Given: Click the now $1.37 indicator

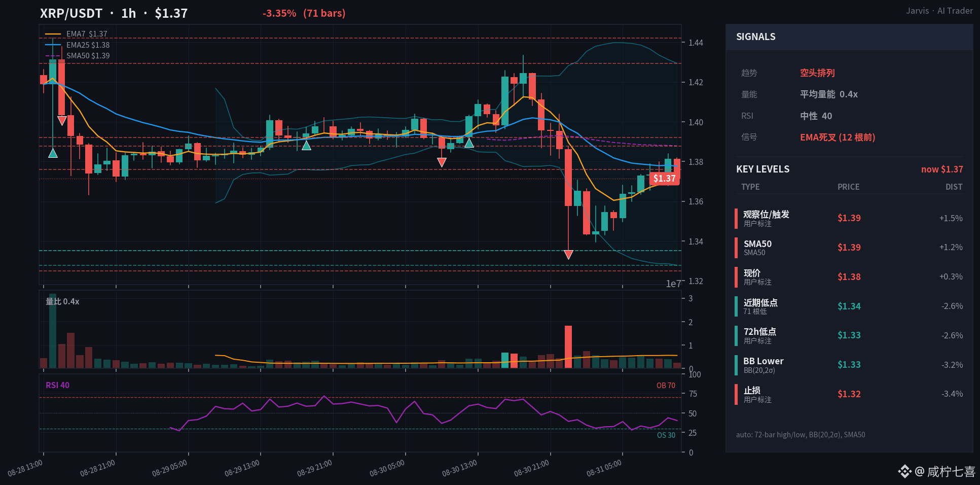Looking at the screenshot, I should pyautogui.click(x=942, y=169).
